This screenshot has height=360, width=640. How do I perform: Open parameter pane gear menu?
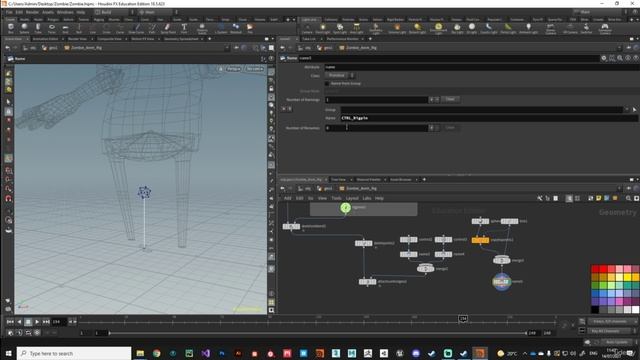(604, 58)
